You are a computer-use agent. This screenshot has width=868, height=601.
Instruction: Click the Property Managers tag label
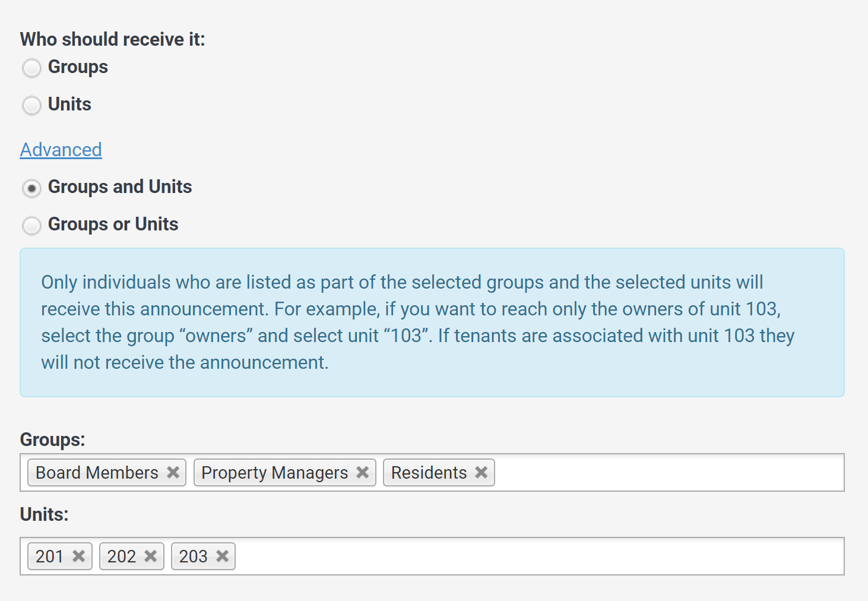[275, 473]
